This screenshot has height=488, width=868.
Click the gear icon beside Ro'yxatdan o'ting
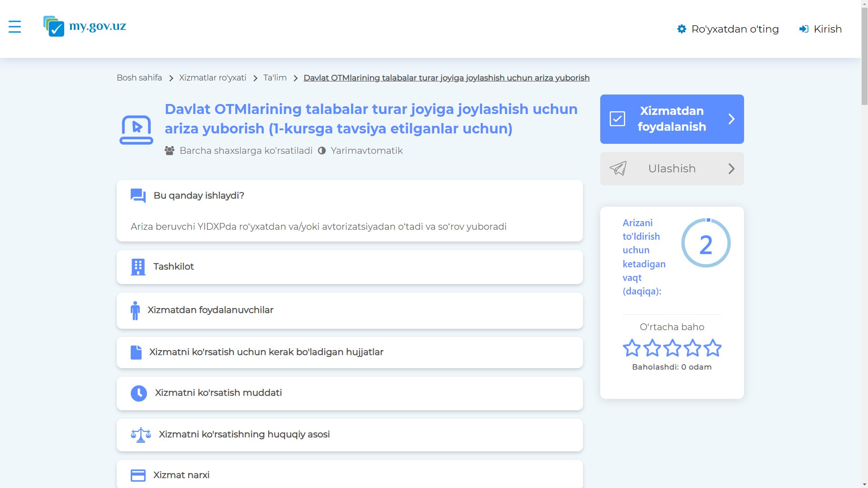(681, 29)
